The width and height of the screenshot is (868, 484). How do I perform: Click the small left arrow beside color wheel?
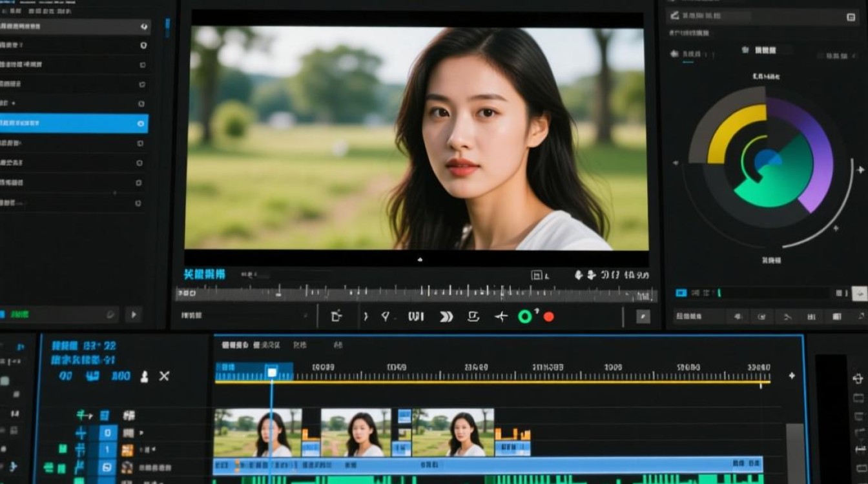point(676,164)
